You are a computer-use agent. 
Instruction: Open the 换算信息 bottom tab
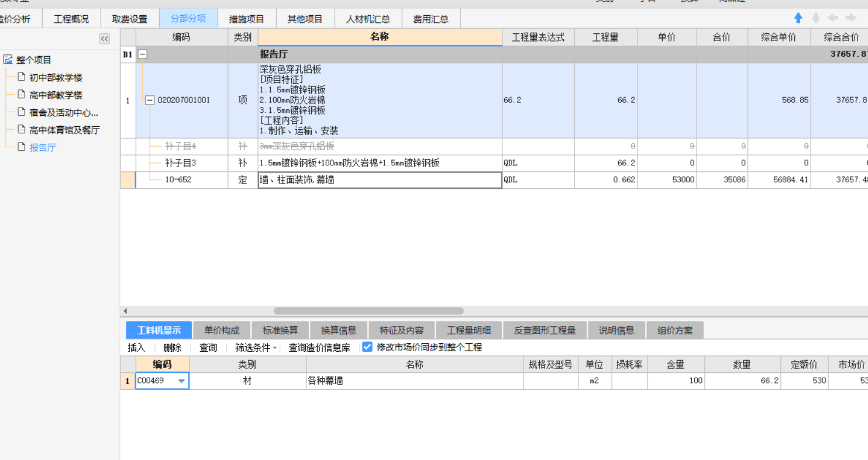pyautogui.click(x=339, y=330)
